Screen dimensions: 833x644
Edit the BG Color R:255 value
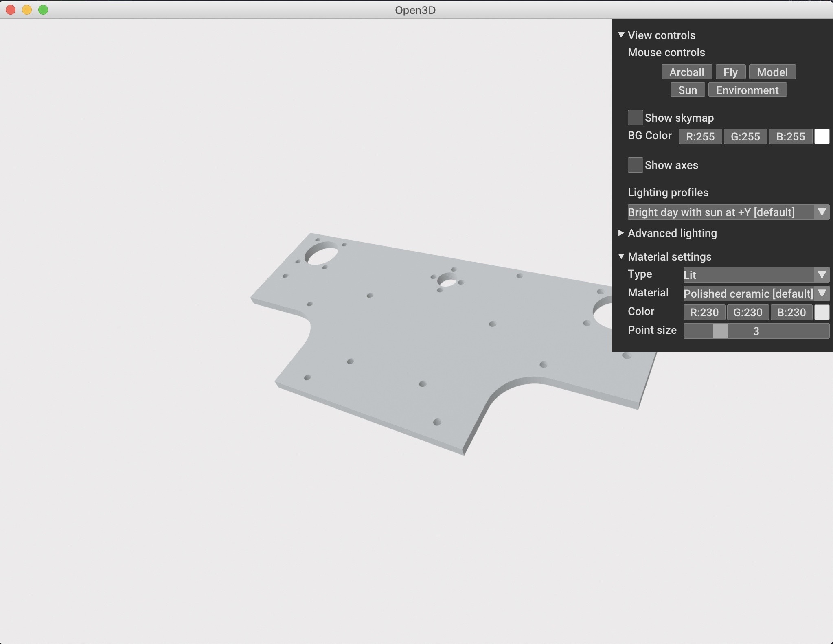point(699,136)
